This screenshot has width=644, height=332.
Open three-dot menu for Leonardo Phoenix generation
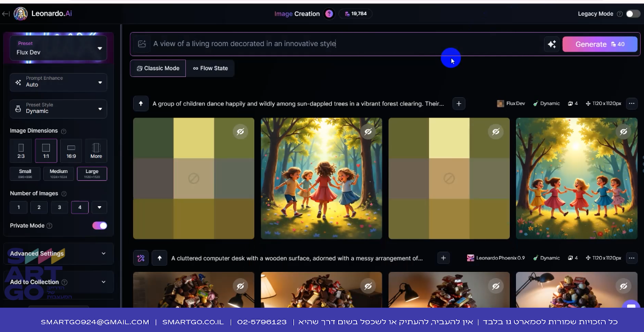[x=632, y=258]
